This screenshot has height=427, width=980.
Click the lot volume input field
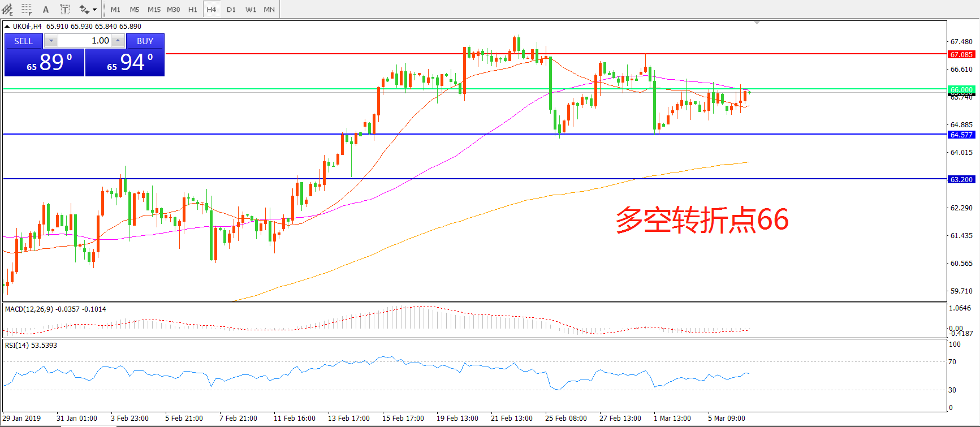tap(85, 41)
